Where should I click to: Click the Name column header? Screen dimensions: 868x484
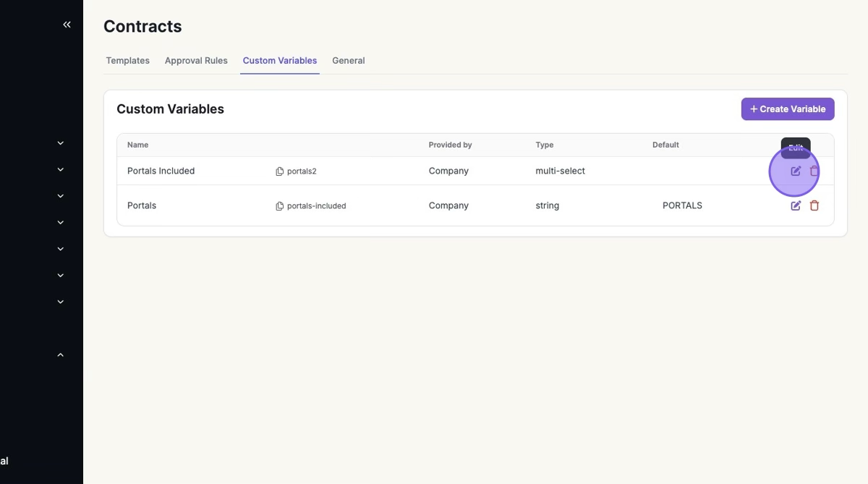pyautogui.click(x=137, y=145)
